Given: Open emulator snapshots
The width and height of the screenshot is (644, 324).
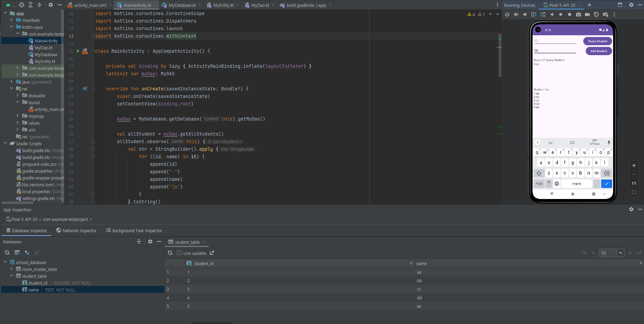Looking at the screenshot, I should 596,14.
